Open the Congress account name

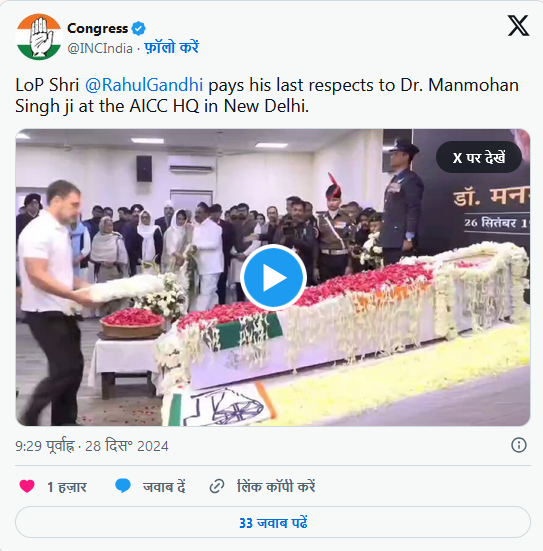97,28
